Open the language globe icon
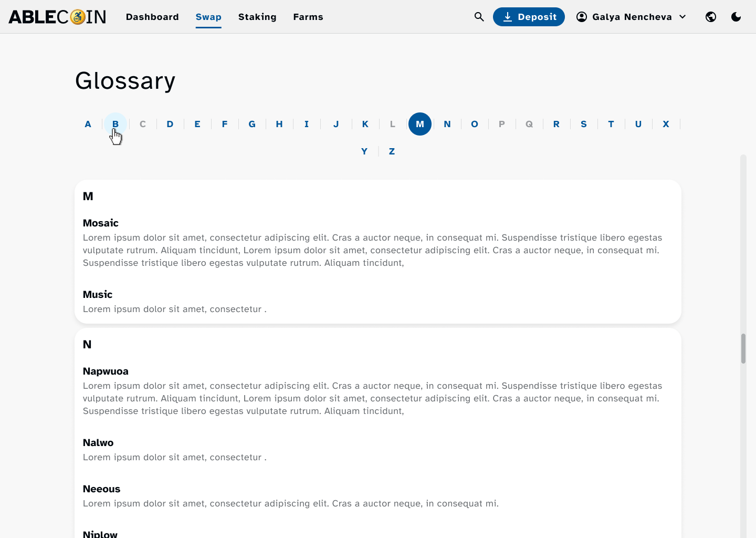Image resolution: width=756 pixels, height=538 pixels. (x=711, y=17)
